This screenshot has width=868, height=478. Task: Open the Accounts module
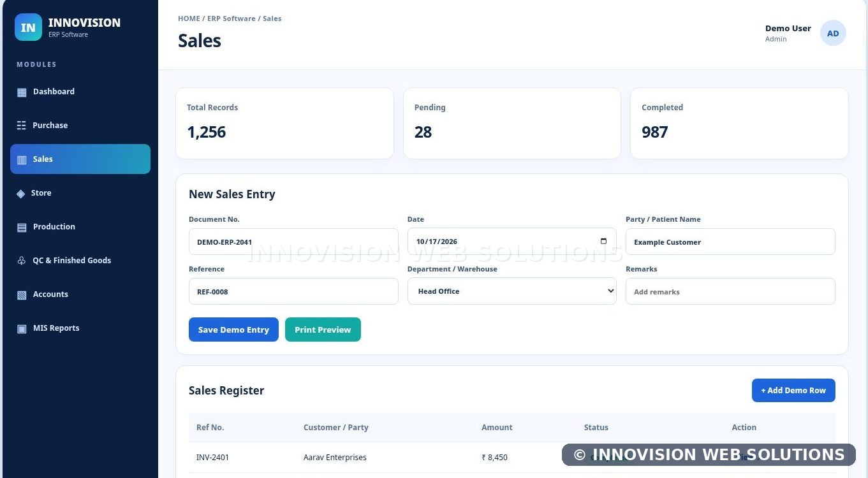tap(80, 294)
